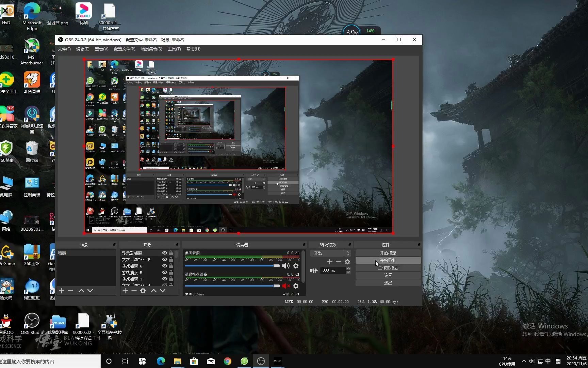Screen dimensions: 588x368
Task: Remove the selected scene with the minus icon
Action: 70,291
